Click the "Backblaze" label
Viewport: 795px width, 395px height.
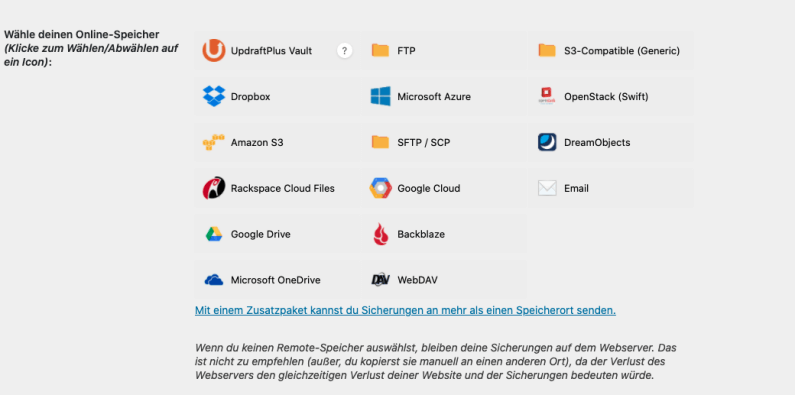421,234
